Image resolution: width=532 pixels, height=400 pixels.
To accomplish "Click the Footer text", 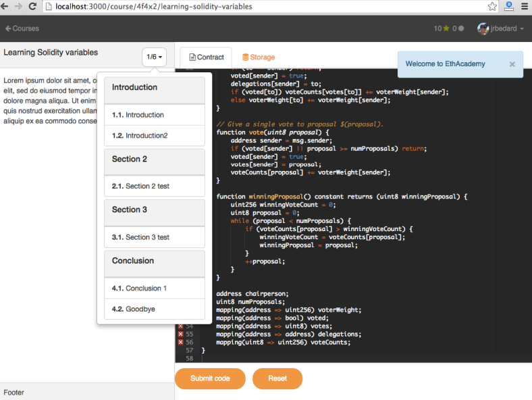I will click(14, 393).
